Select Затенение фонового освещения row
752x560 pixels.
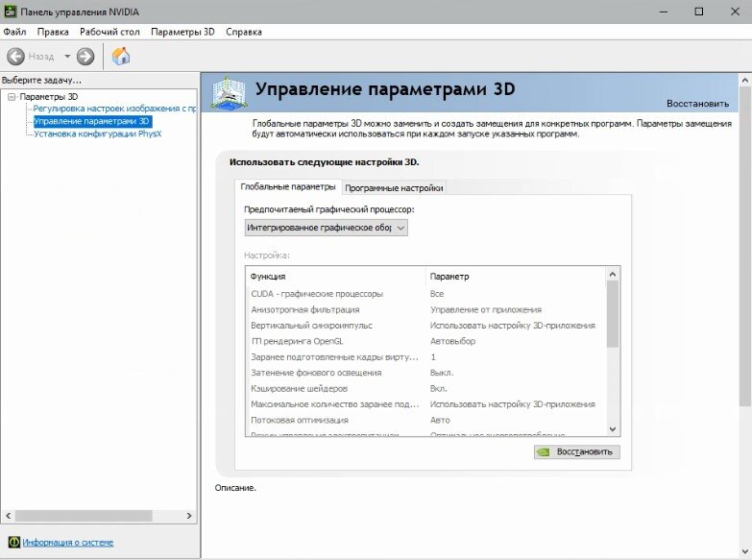pos(425,373)
